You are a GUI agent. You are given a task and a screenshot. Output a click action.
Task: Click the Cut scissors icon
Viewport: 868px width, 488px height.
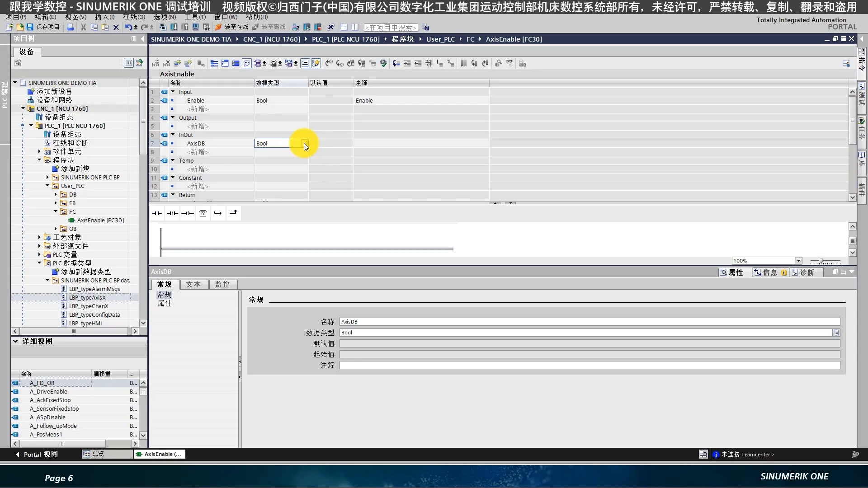coord(83,27)
